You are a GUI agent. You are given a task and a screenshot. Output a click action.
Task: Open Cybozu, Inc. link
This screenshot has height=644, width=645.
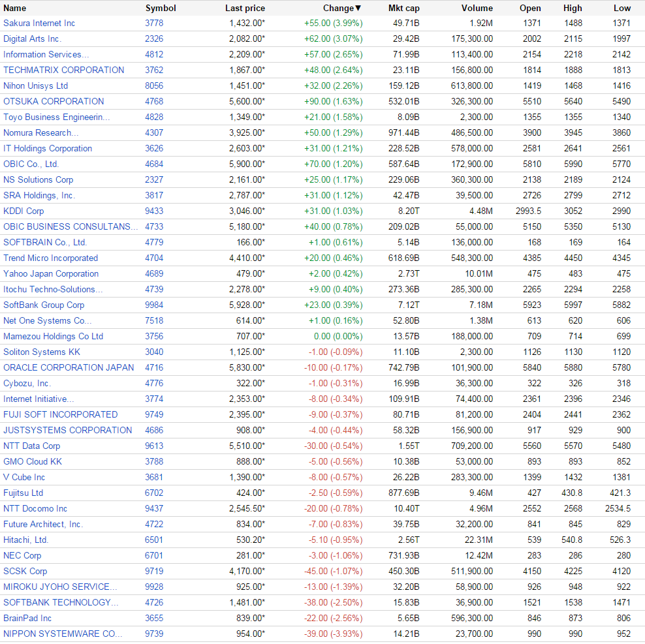(27, 383)
